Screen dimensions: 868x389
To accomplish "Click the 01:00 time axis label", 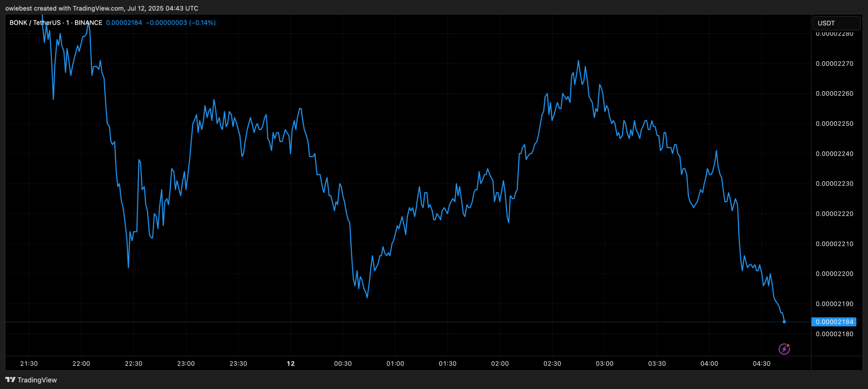I will point(395,364).
